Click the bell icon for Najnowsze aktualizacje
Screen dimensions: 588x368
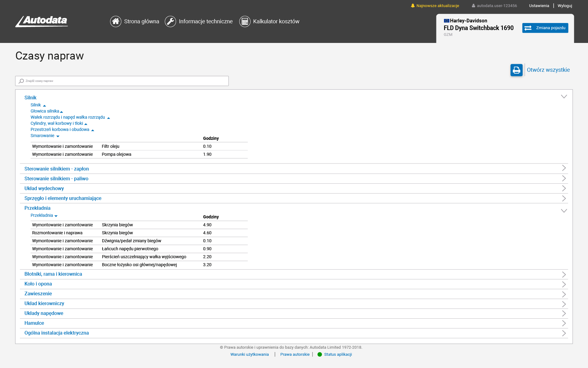click(x=413, y=6)
